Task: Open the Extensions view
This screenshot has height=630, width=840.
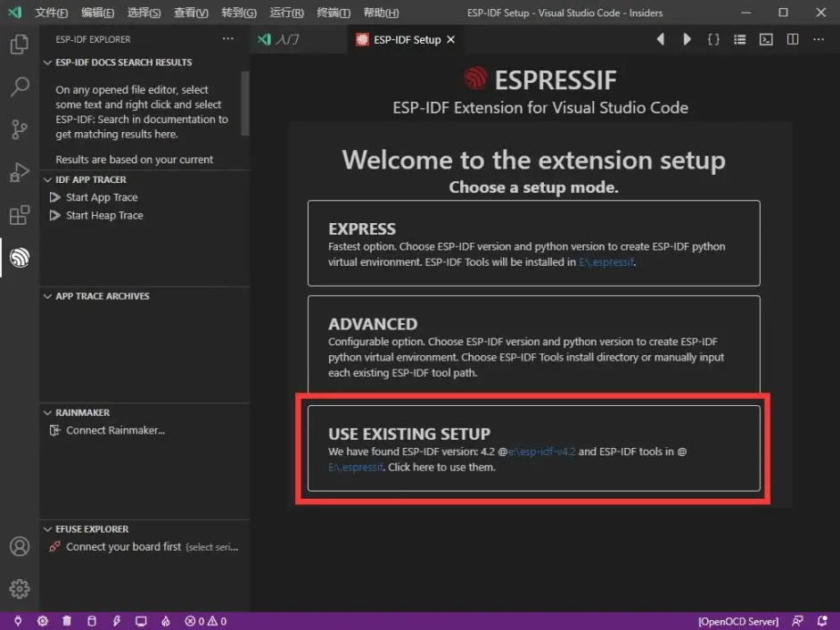Action: 20,215
